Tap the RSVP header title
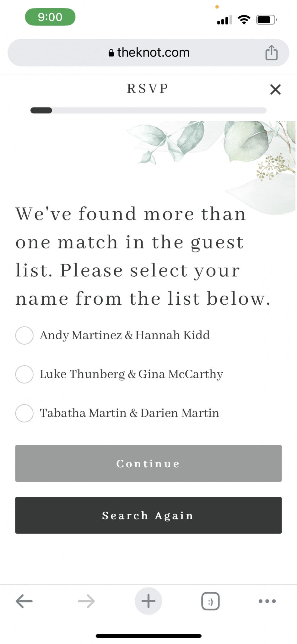Image resolution: width=297 pixels, height=644 pixels. (148, 89)
